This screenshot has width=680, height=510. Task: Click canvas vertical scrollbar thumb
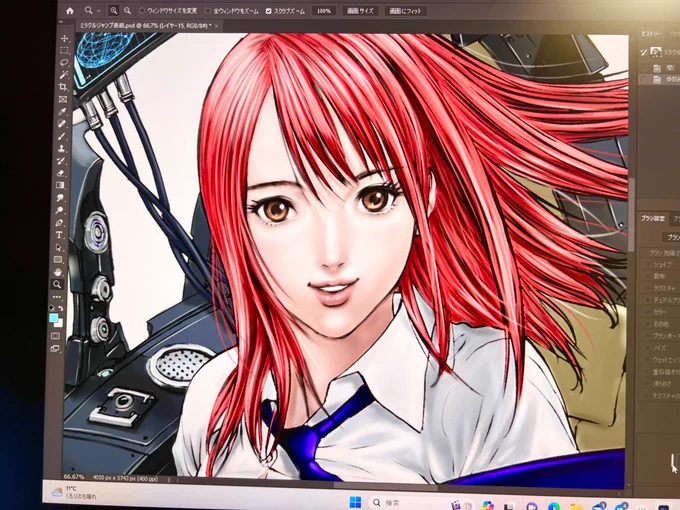click(x=632, y=215)
